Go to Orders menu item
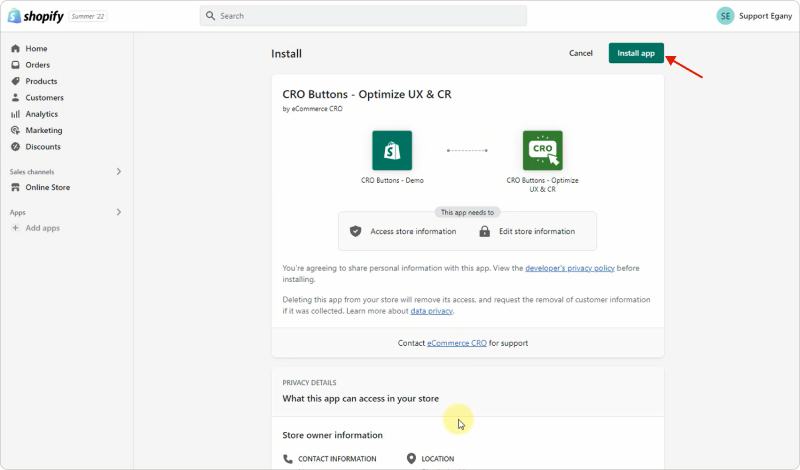The width and height of the screenshot is (800, 470). [x=38, y=65]
